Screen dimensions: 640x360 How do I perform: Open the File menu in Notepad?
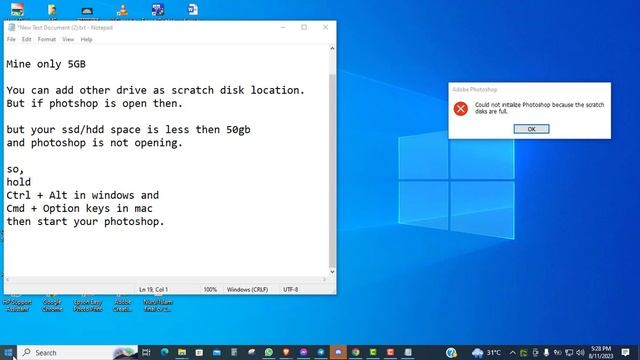[x=11, y=39]
